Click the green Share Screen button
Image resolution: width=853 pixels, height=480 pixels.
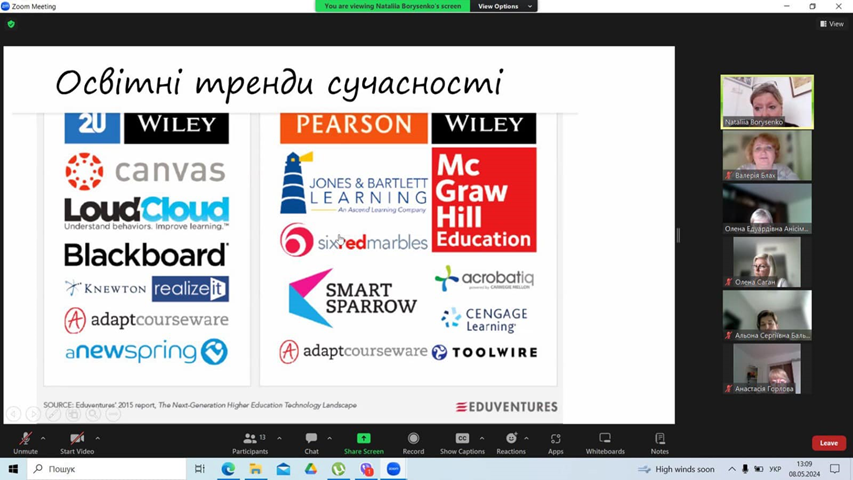point(363,443)
